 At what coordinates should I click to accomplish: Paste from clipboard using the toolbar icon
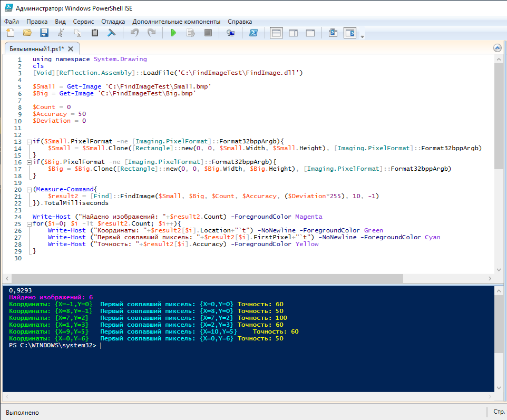(x=95, y=33)
